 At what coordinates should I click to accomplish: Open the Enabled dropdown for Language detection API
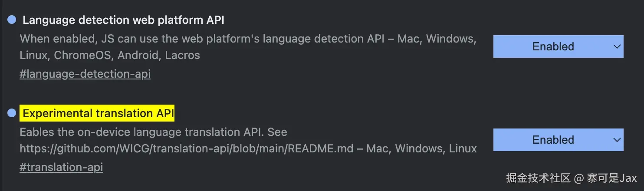(x=558, y=46)
